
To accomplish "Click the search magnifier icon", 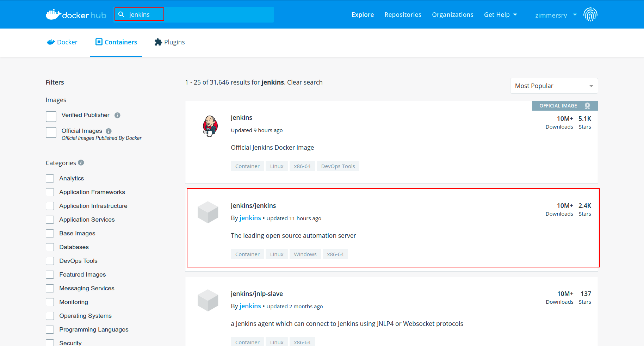I will pyautogui.click(x=121, y=14).
